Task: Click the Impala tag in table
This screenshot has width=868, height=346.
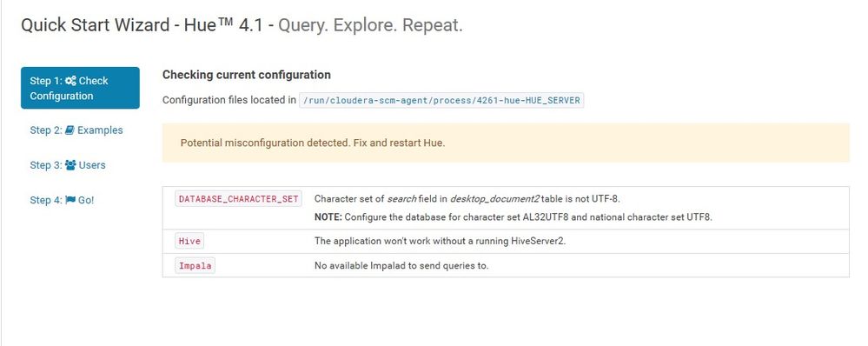Action: tap(195, 266)
